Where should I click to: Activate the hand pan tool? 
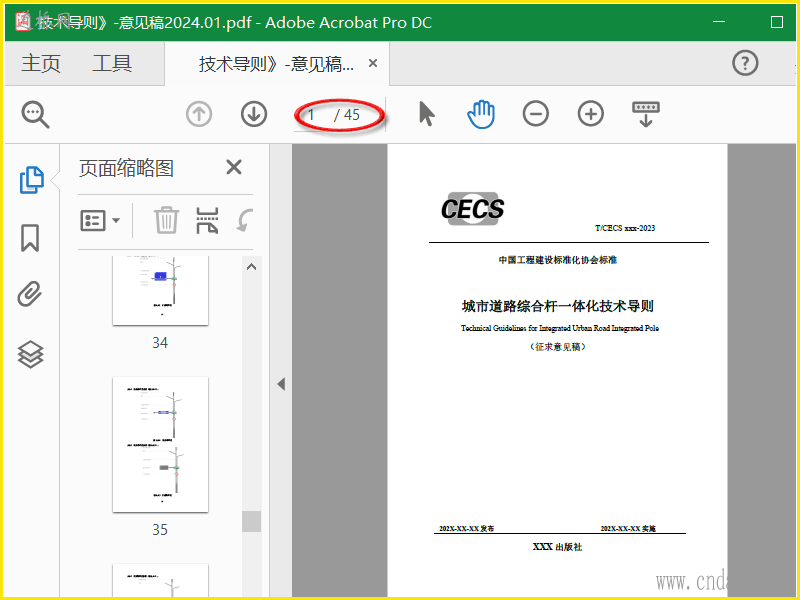tap(481, 114)
